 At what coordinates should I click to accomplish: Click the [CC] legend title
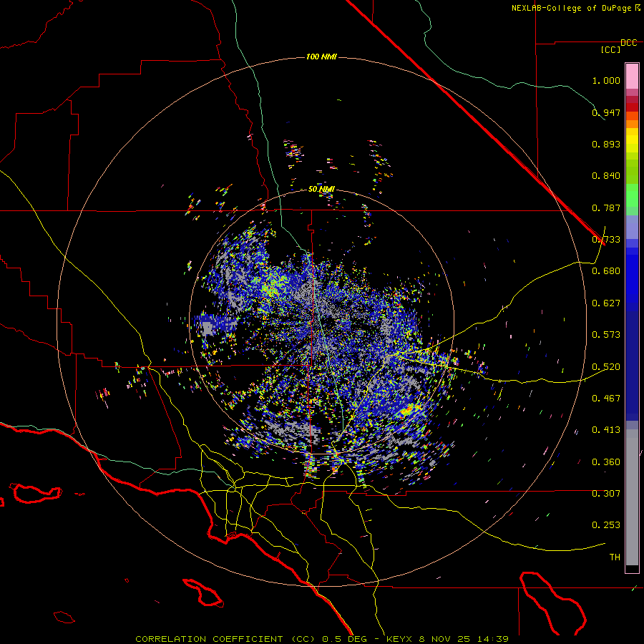(x=610, y=49)
